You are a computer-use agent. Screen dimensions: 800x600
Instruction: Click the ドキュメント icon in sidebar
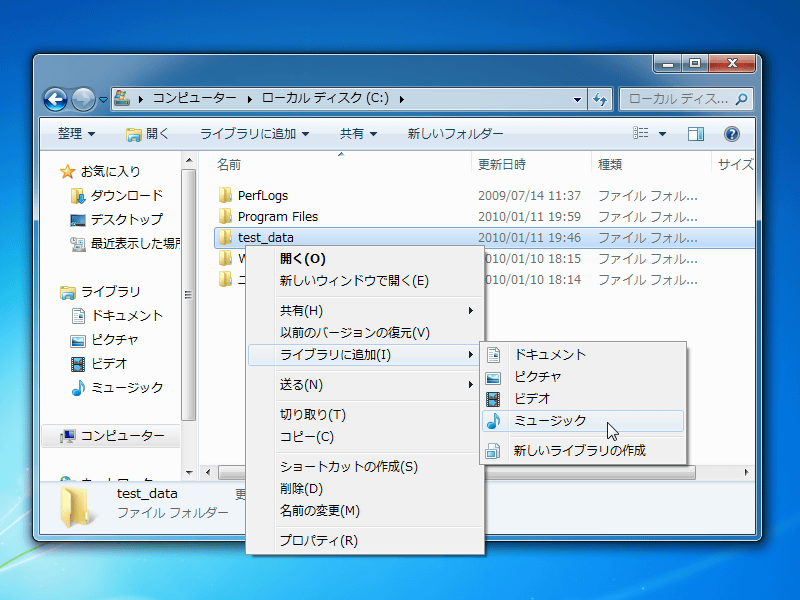(78, 316)
